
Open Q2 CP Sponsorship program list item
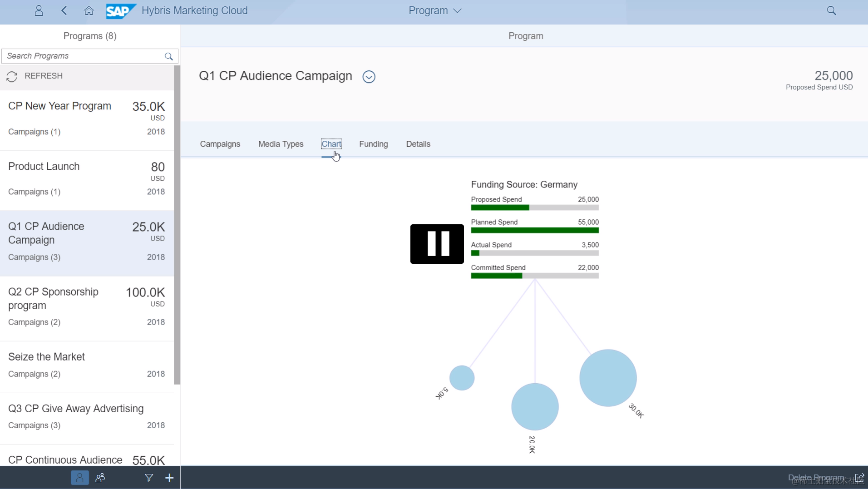pos(87,308)
